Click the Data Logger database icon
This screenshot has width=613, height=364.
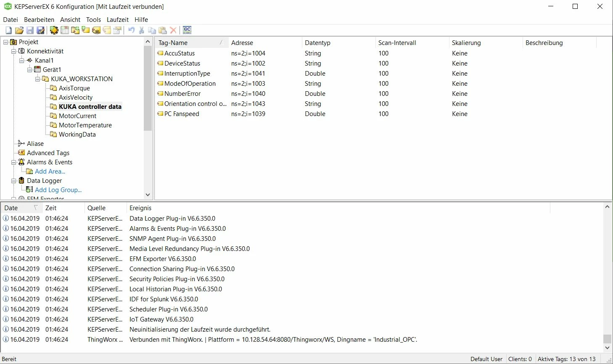21,181
